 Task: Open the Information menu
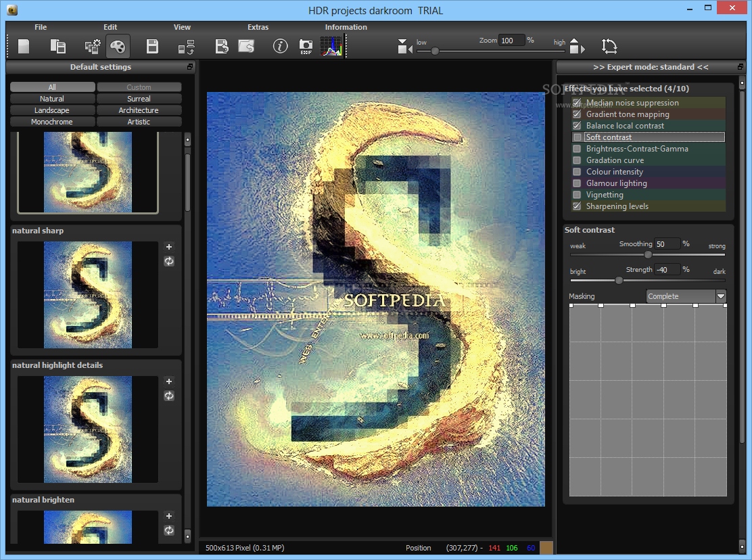click(346, 27)
